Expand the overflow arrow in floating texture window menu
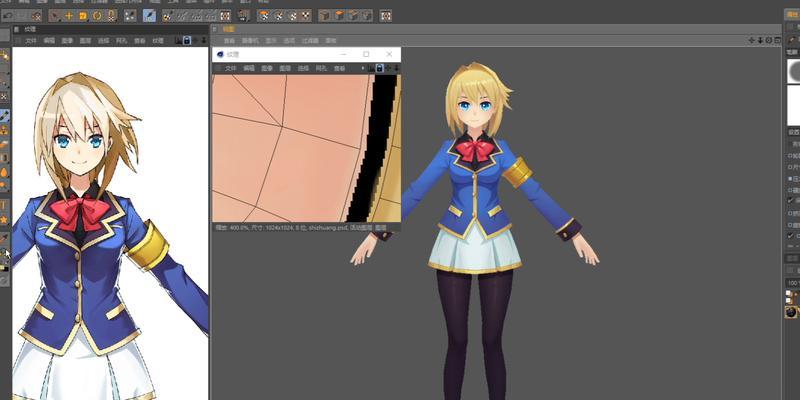This screenshot has height=400, width=800. tap(363, 68)
